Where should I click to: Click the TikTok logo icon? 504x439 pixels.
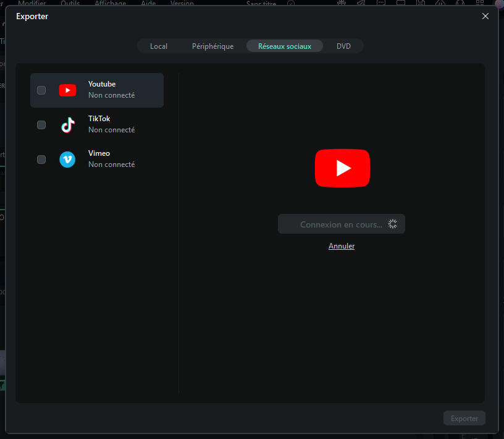pos(68,125)
